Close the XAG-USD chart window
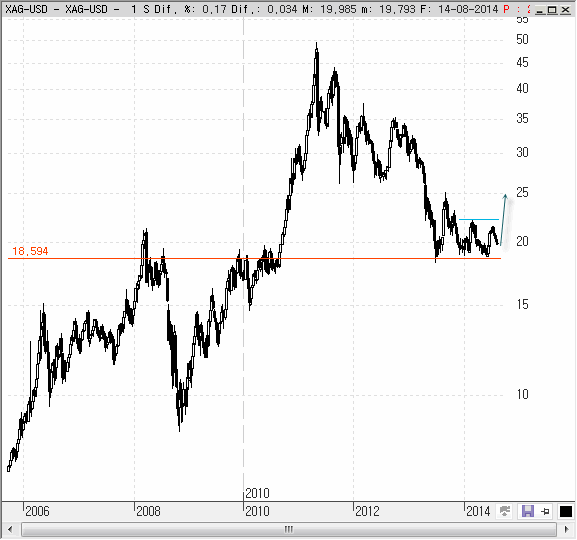 566,10
